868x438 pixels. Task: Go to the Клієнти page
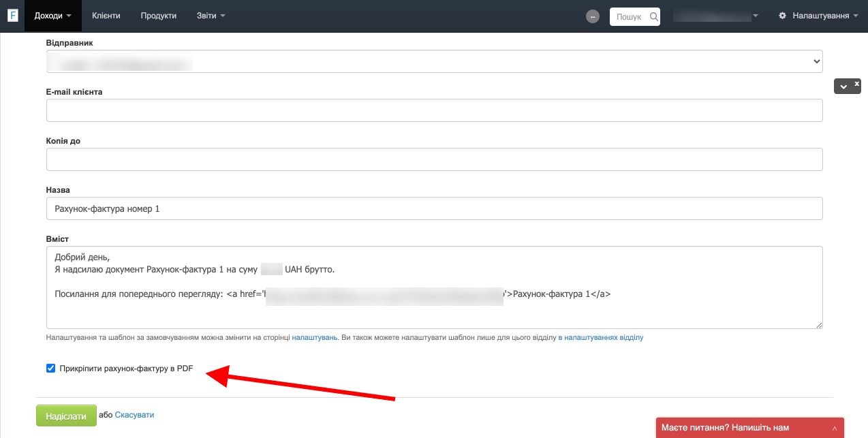[x=106, y=16]
